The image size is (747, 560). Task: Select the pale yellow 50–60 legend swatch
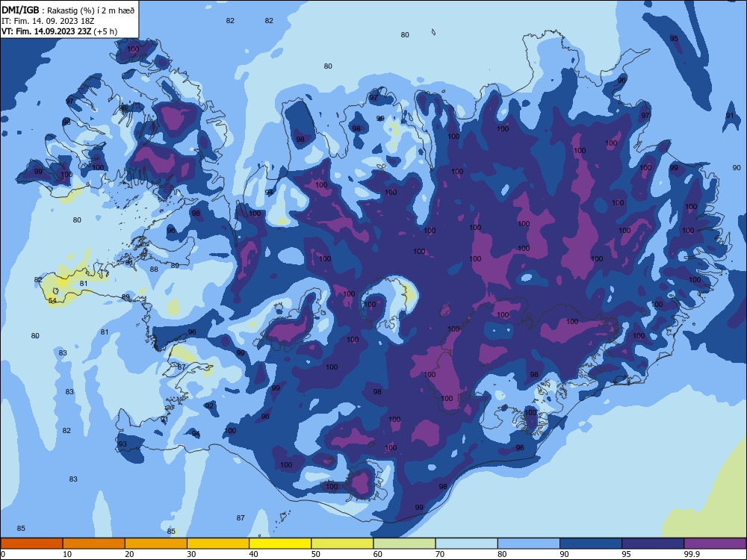point(342,544)
